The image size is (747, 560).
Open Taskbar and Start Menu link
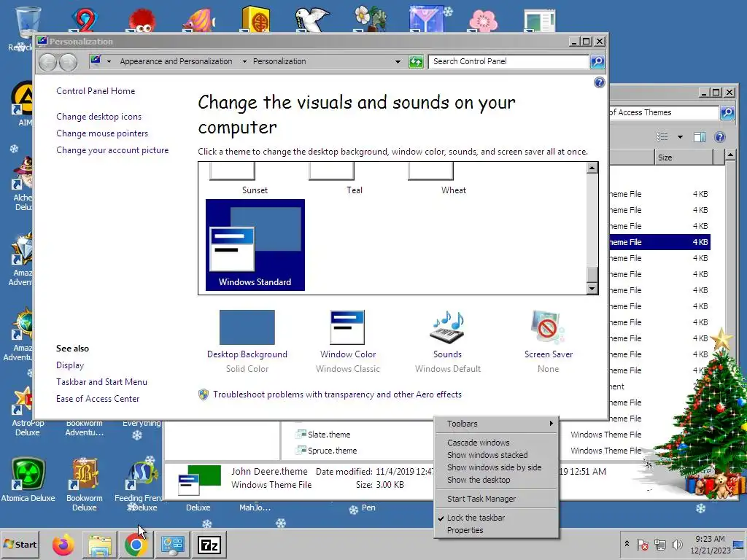(101, 382)
